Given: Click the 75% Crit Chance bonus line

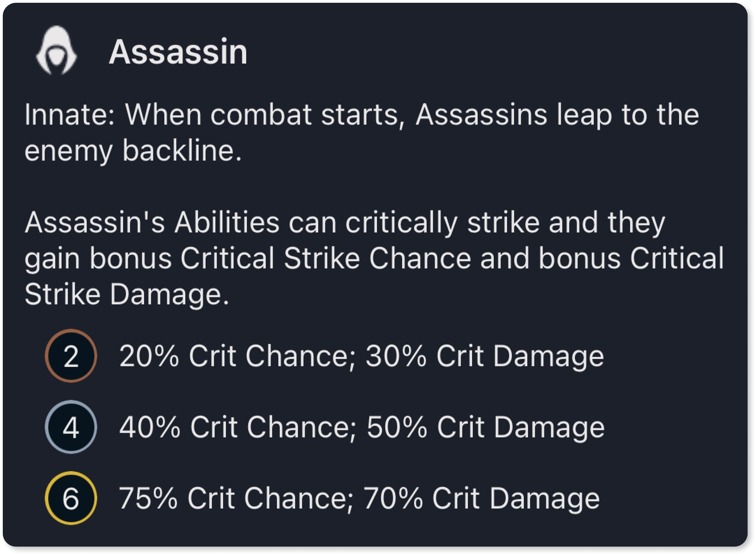Looking at the screenshot, I should pos(359,499).
